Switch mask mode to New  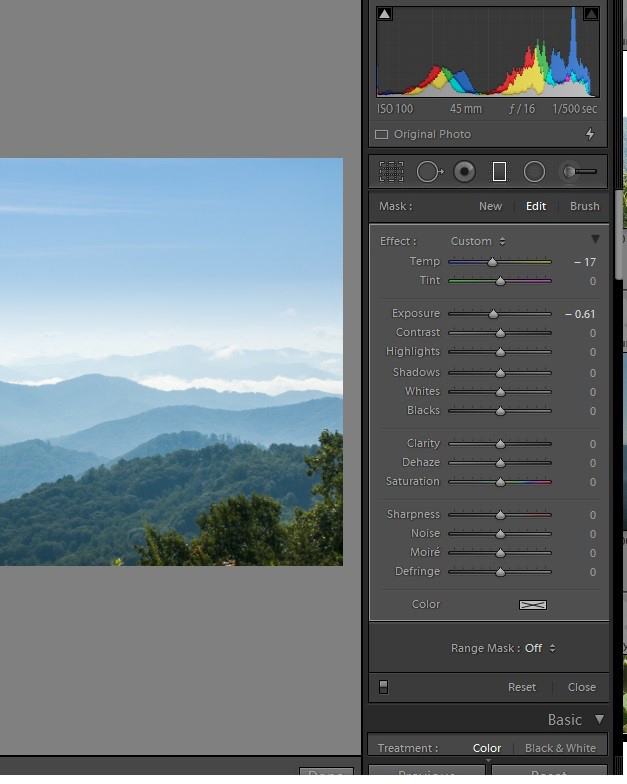(x=490, y=206)
